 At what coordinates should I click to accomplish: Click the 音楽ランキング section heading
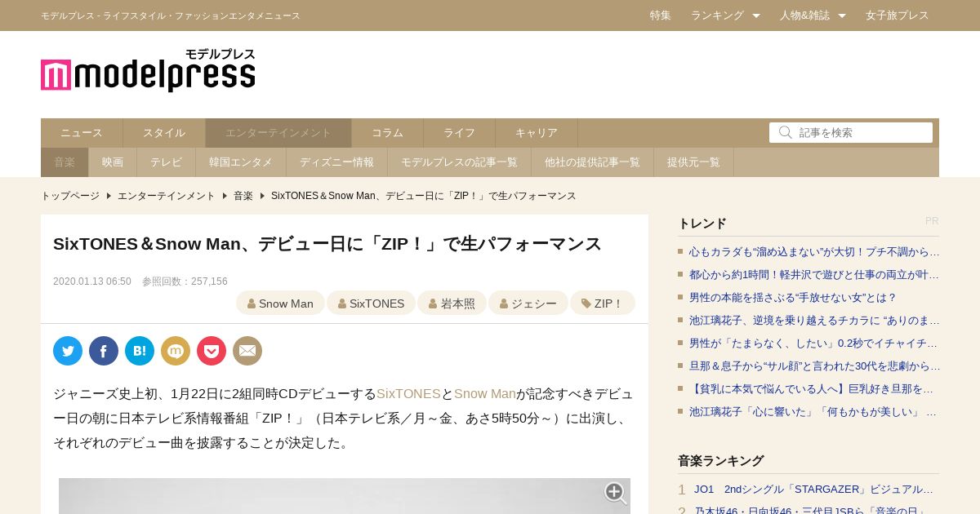click(721, 461)
